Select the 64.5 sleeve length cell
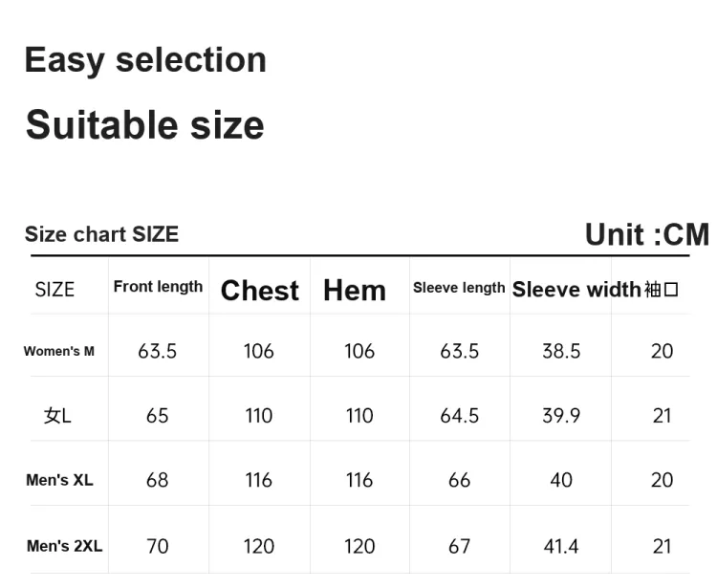This screenshot has height=588, width=717. (459, 416)
